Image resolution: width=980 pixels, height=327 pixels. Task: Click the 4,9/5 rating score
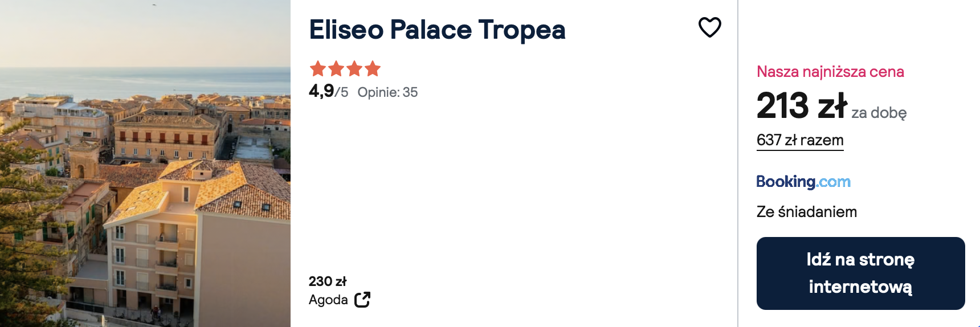pos(328,91)
